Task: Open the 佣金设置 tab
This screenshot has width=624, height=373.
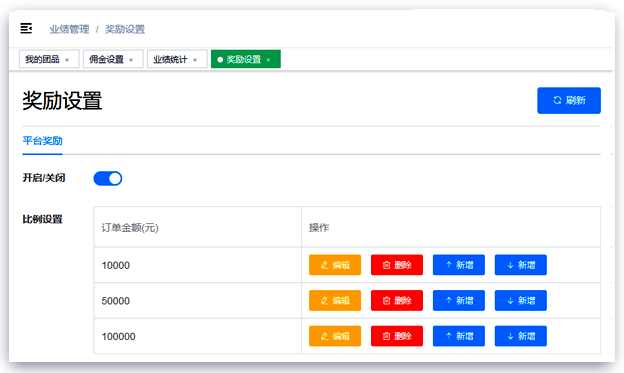Action: [x=106, y=59]
